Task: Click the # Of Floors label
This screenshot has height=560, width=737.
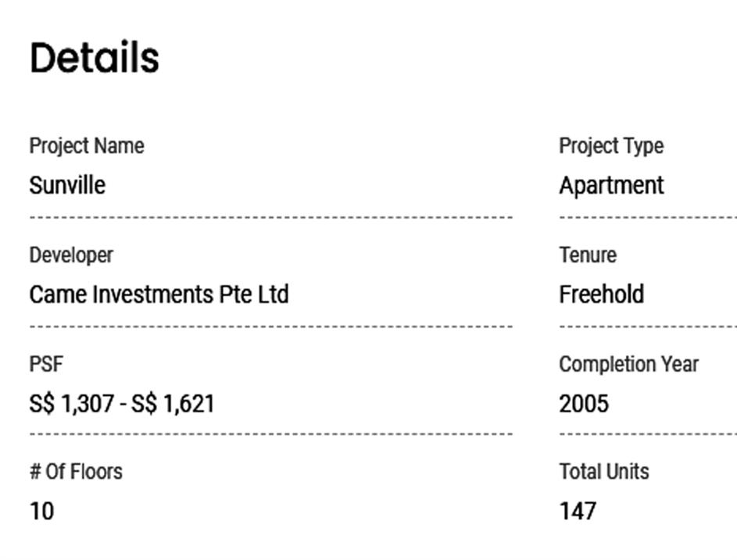Action: coord(76,472)
